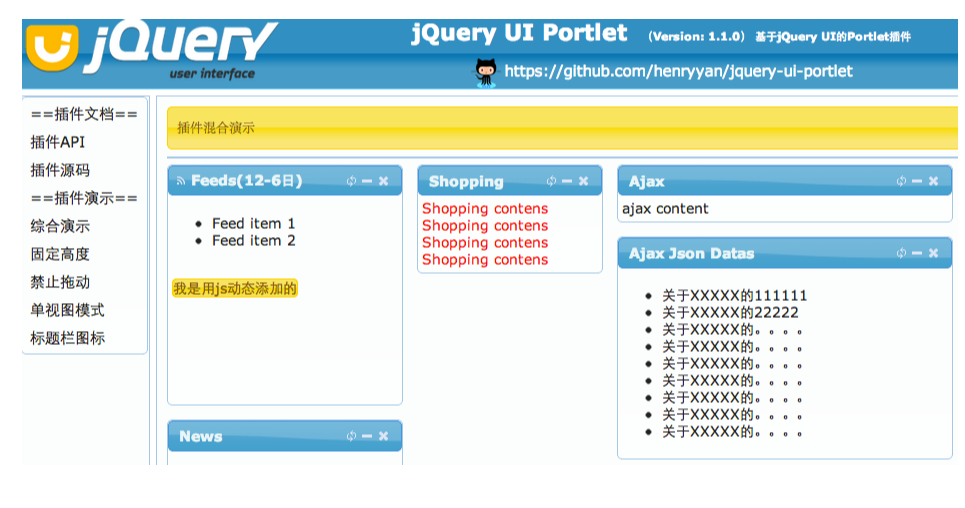Screen dimensions: 965x508
Task: Click the yellow 我是用js动态添加的 label
Action: click(235, 288)
